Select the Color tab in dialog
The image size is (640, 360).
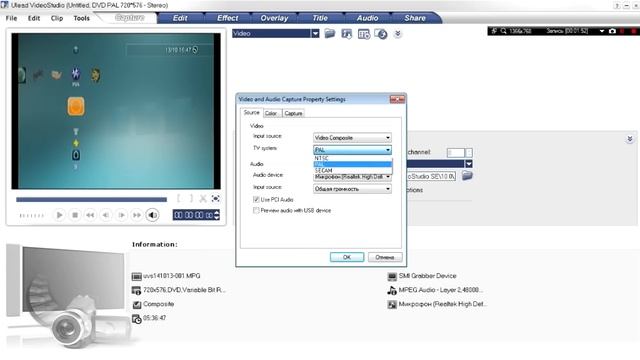click(x=271, y=113)
